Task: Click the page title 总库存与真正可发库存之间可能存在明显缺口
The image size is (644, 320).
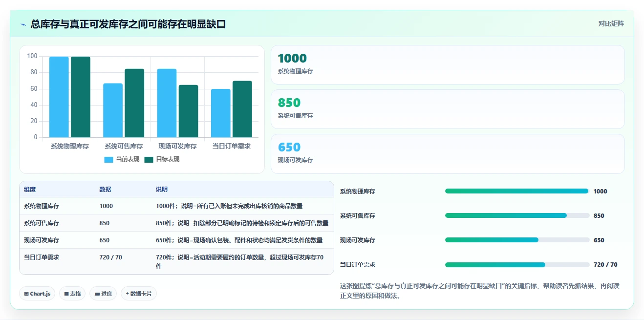Action: [x=129, y=24]
